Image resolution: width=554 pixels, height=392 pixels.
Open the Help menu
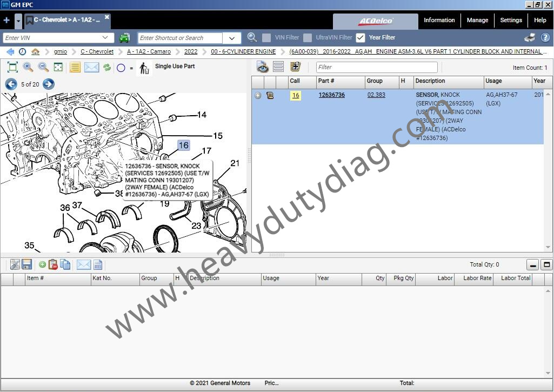pos(540,20)
